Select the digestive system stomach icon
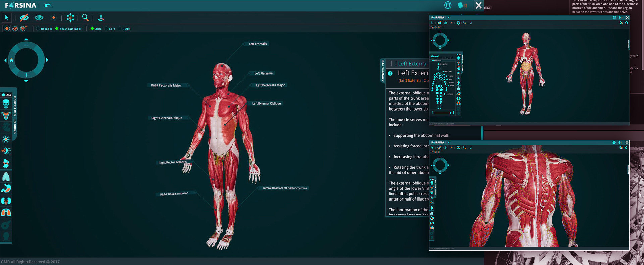The height and width of the screenshot is (265, 644). point(6,188)
